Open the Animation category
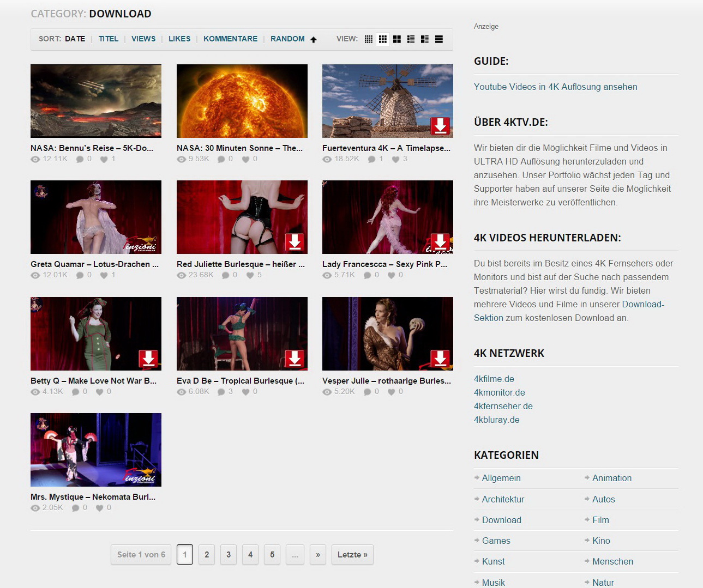The height and width of the screenshot is (588, 703). [612, 478]
